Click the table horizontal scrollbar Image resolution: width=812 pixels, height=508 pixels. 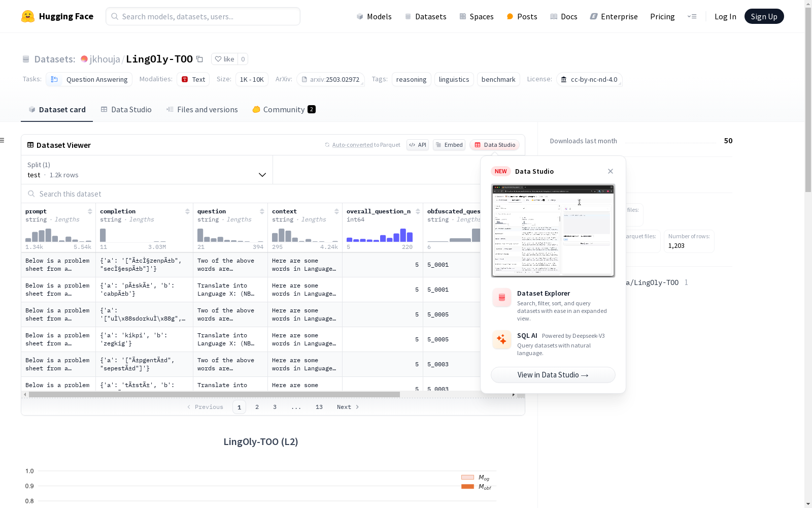[x=214, y=394]
